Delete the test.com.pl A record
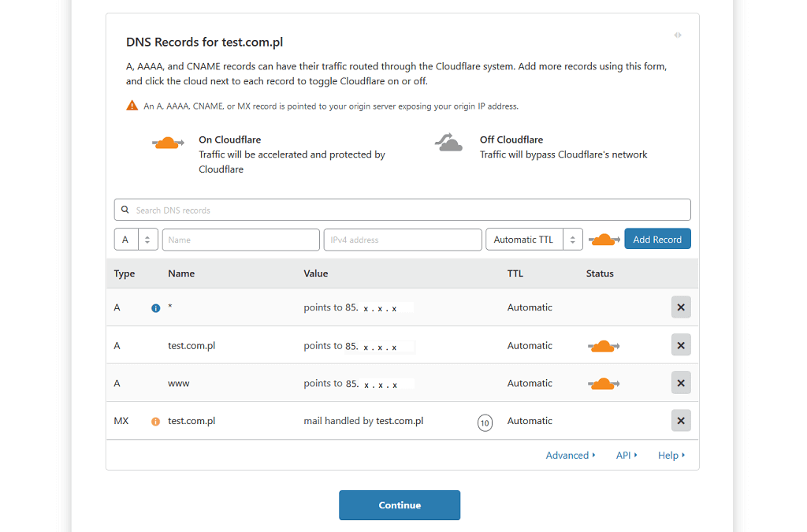This screenshot has height=532, width=807. point(681,345)
